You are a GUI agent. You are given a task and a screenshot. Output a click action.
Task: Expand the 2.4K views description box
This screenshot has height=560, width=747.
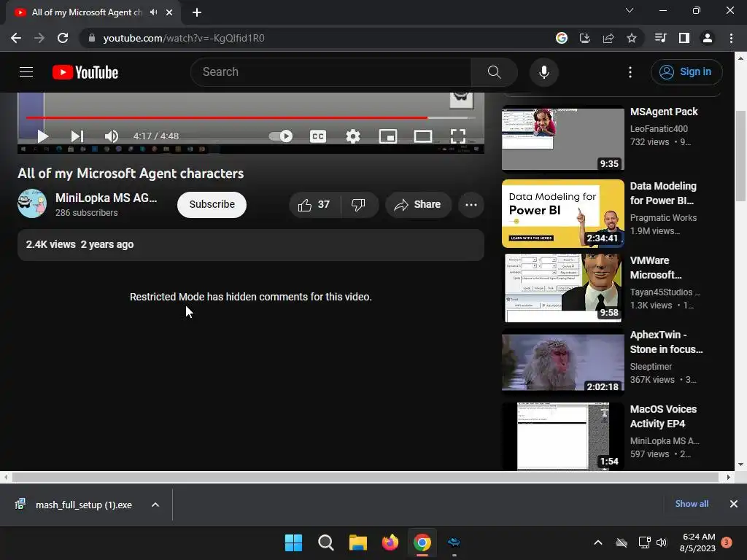(x=251, y=245)
